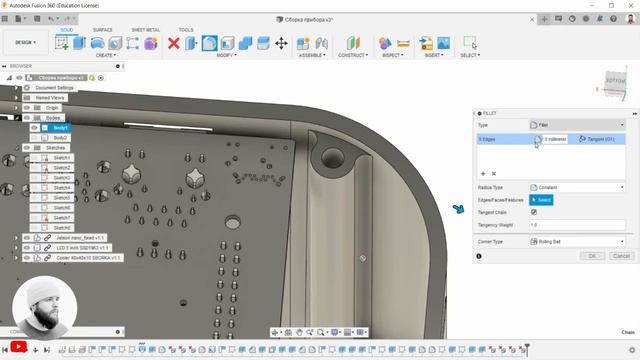Image resolution: width=640 pixels, height=360 pixels.
Task: Select the Pan hand tool
Action: tap(299, 332)
